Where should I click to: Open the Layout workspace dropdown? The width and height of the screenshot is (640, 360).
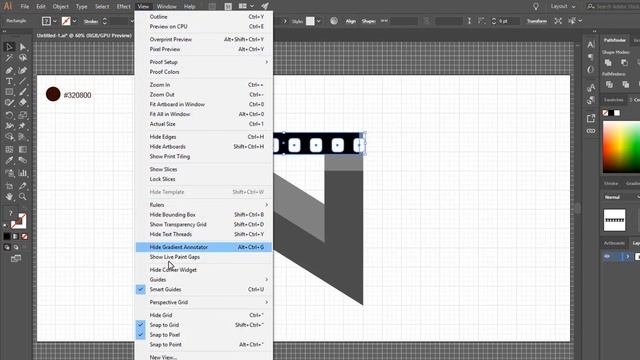pyautogui.click(x=563, y=6)
